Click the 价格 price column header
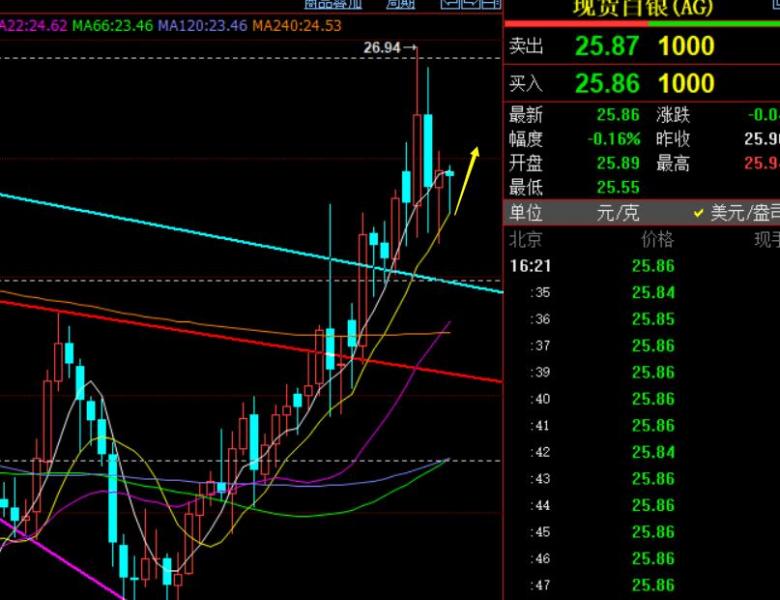Image resolution: width=780 pixels, height=600 pixels. click(x=658, y=240)
